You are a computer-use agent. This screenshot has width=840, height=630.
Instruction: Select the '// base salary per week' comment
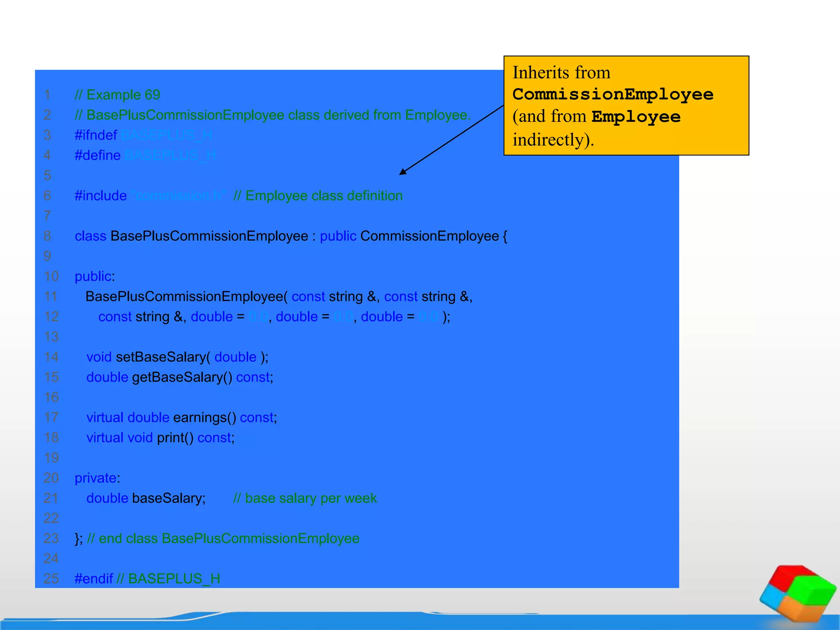pos(305,498)
